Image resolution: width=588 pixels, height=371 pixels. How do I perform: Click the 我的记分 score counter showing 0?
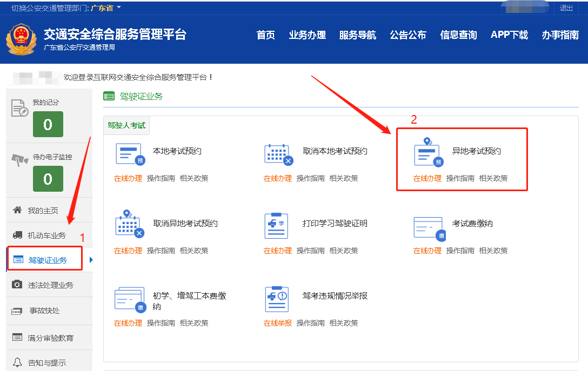48,124
